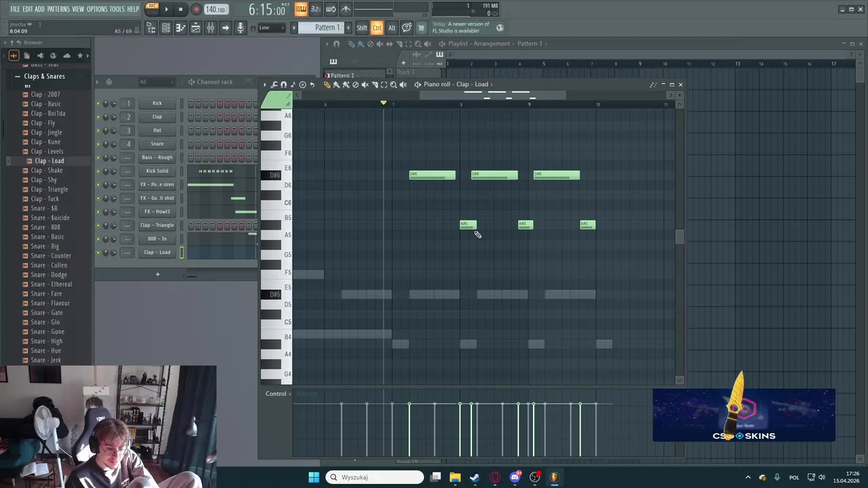868x488 pixels.
Task: Open the Mixer from the top toolbar
Action: pos(210,28)
